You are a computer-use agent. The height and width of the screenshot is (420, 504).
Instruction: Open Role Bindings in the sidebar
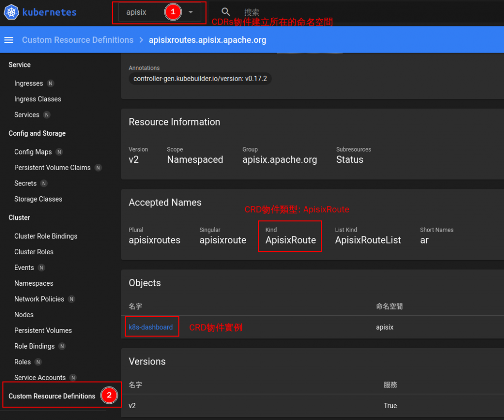coord(34,346)
